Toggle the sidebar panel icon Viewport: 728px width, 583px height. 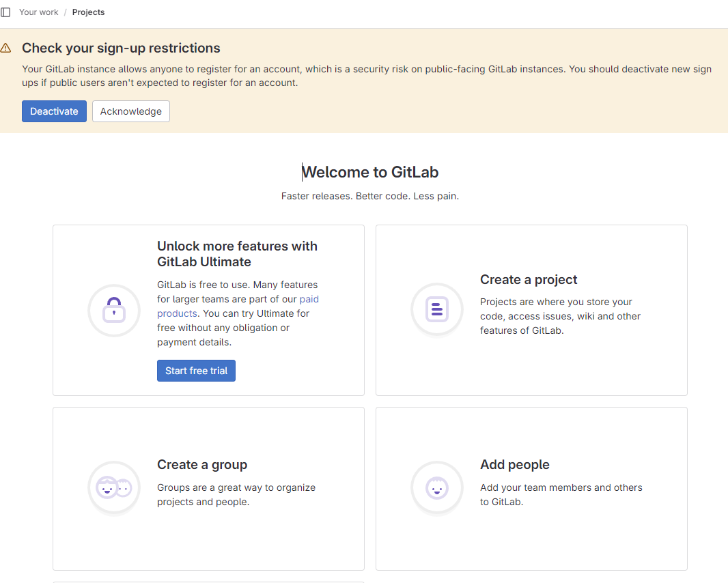pos(5,12)
